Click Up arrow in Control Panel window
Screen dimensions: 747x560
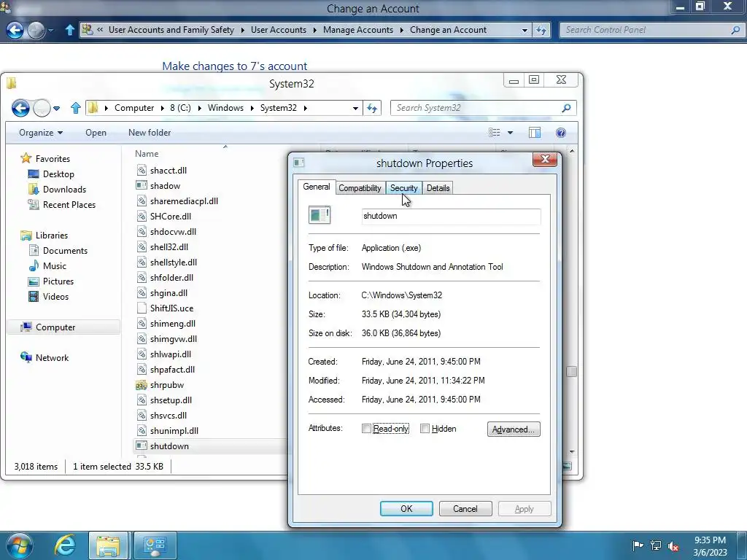click(69, 30)
